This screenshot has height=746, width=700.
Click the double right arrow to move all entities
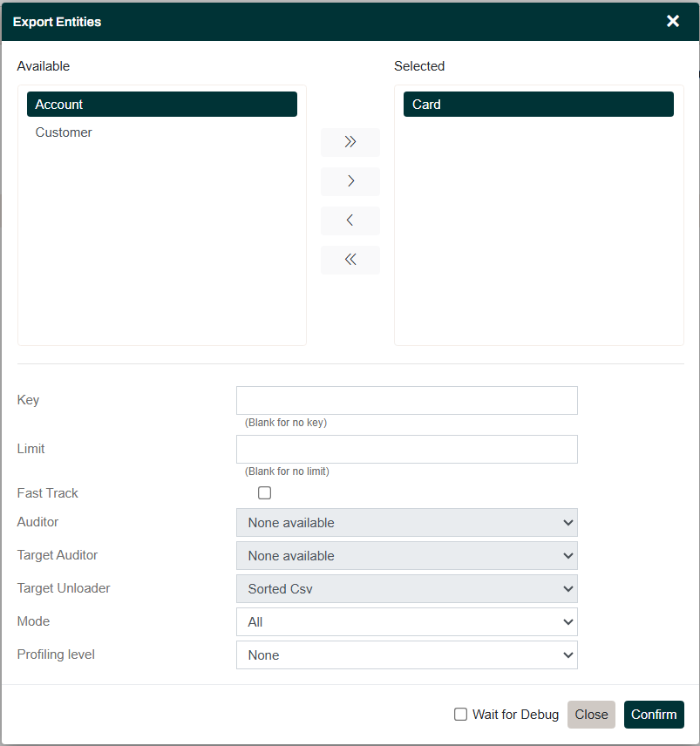tap(350, 142)
